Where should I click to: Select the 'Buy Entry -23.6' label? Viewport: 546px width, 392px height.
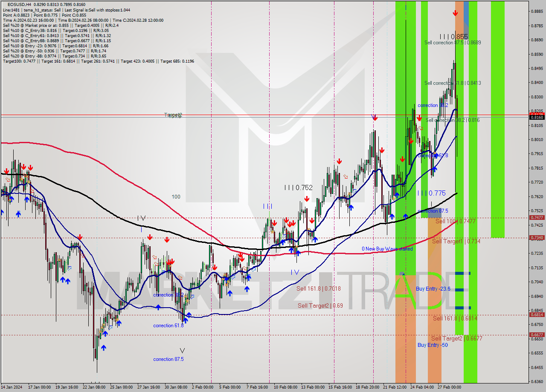[433, 289]
